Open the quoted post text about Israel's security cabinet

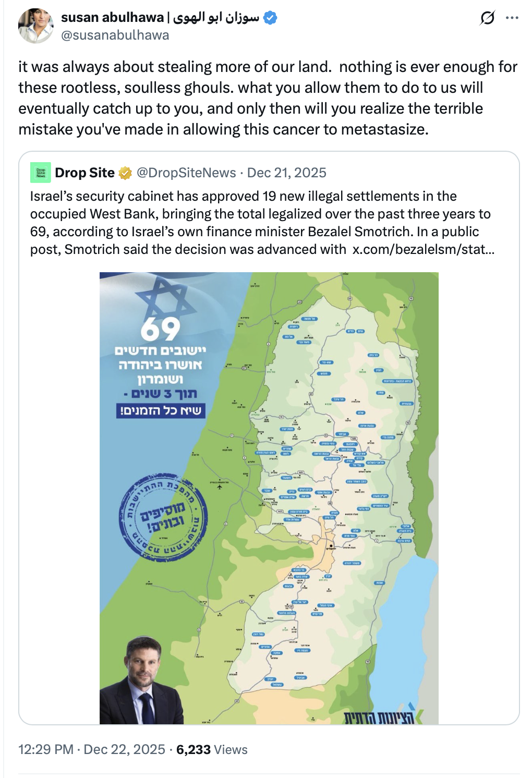261,223
